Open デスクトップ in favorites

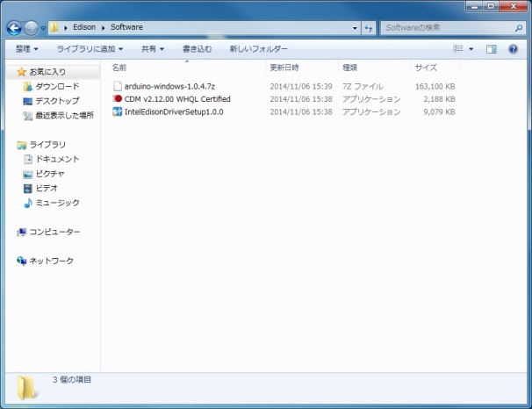57,101
